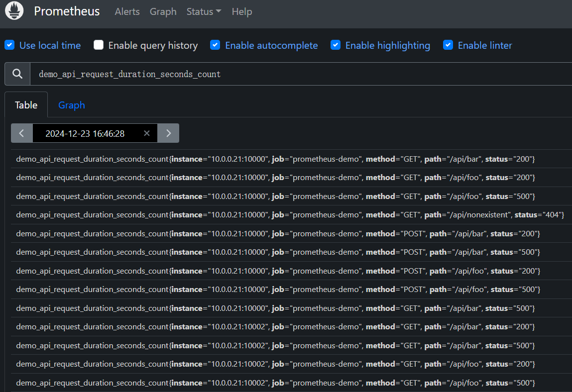Expand the Status dropdown menu
Screen dimensions: 572x392
204,11
